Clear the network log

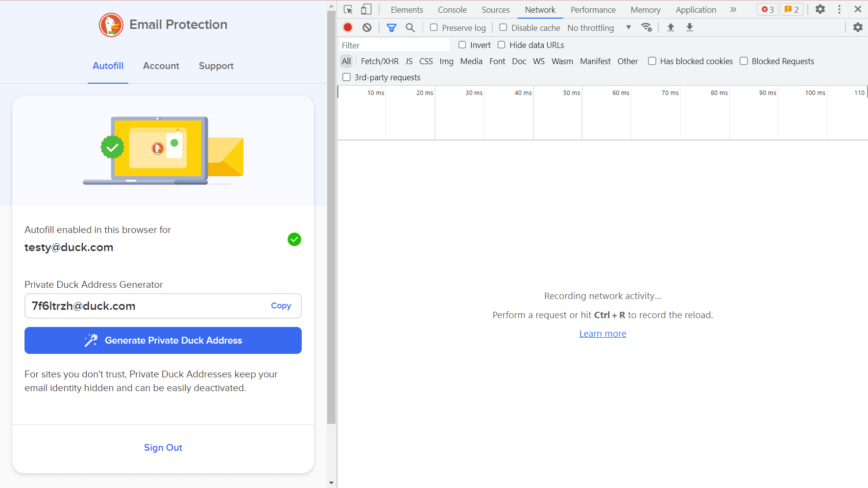367,27
